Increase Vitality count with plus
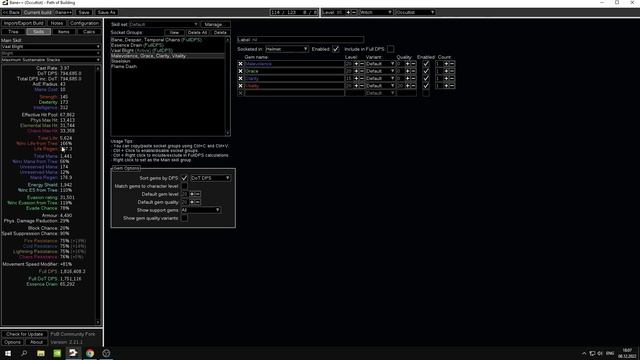This screenshot has width=640, height=360. point(446,86)
